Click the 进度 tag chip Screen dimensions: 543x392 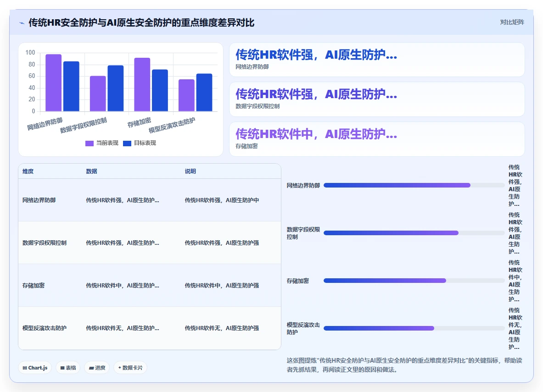pyautogui.click(x=97, y=367)
